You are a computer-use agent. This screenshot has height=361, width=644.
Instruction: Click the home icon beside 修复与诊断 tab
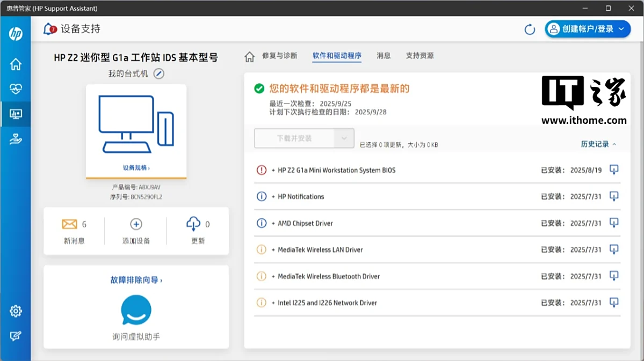249,56
